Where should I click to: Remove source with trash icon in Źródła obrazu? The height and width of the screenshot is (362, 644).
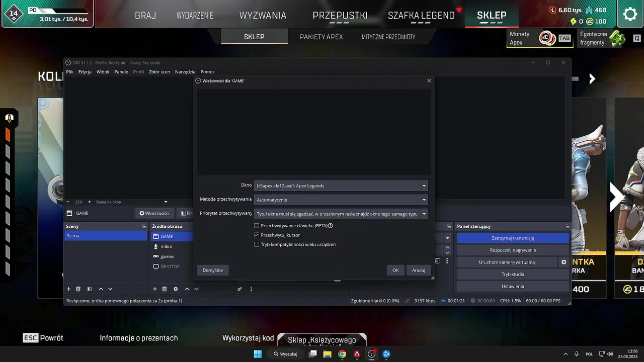pyautogui.click(x=165, y=289)
